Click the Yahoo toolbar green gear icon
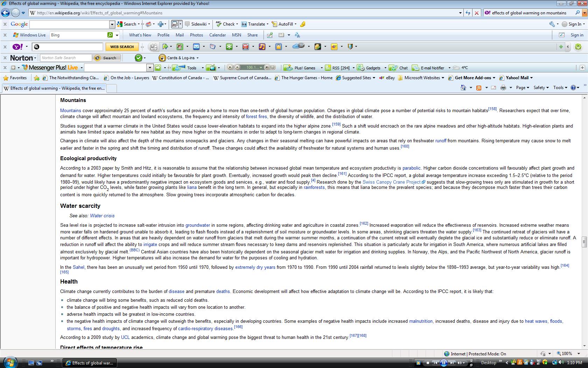This screenshot has height=368, width=588. (578, 47)
